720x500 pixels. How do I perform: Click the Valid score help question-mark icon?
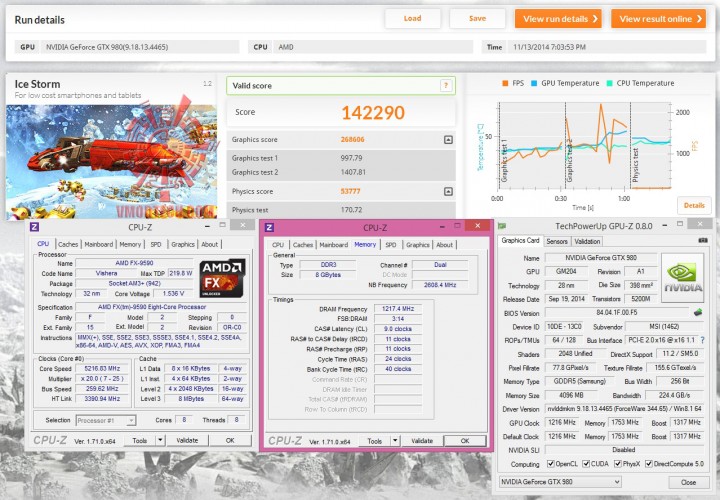point(445,85)
